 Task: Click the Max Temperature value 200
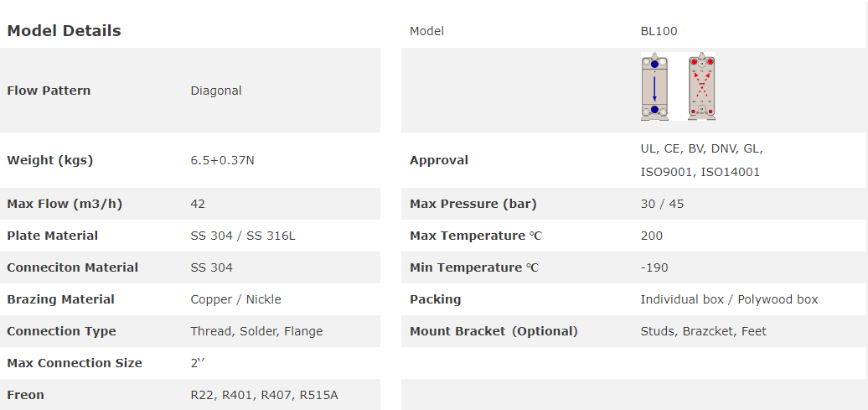coord(651,236)
